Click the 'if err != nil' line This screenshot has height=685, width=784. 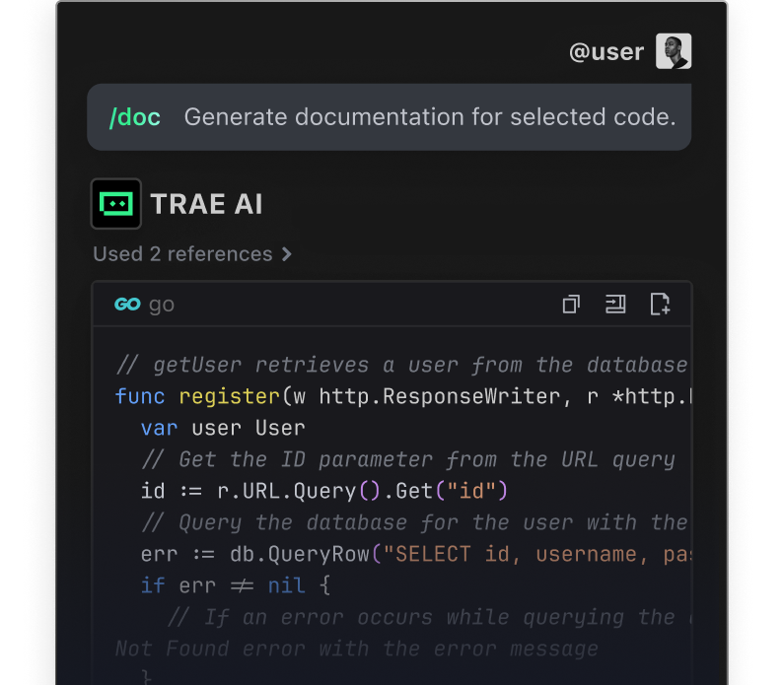click(x=236, y=585)
